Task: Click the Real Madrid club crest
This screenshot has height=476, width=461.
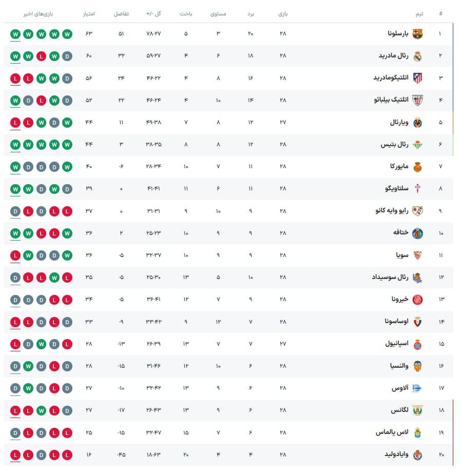Action: [x=417, y=56]
